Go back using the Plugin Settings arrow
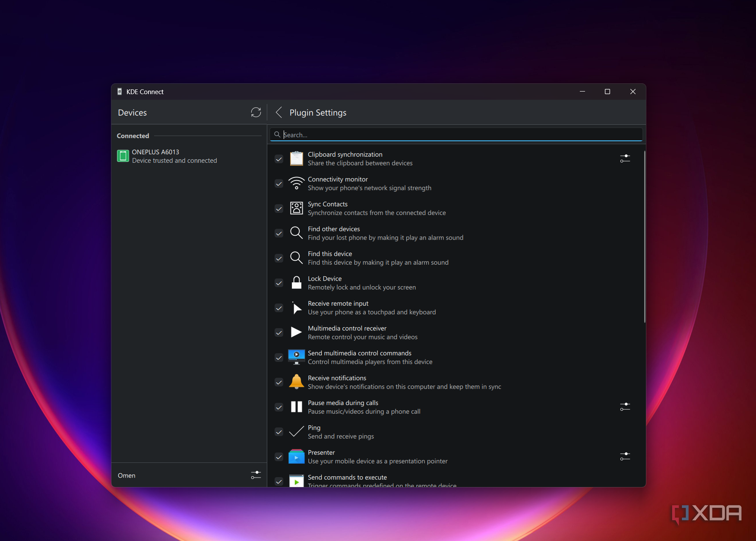The width and height of the screenshot is (756, 541). point(279,113)
